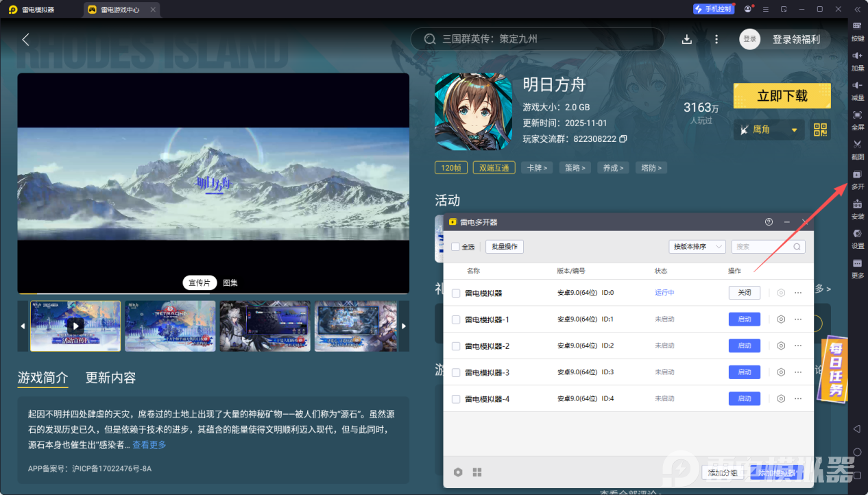The width and height of the screenshot is (868, 495).
Task: Open the 多开 multi-instance manager
Action: (x=858, y=180)
